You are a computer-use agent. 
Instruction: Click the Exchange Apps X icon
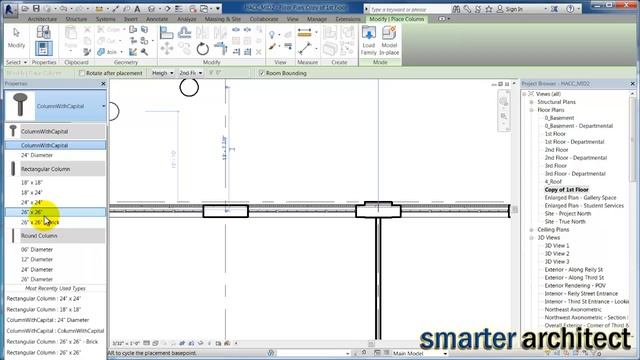[554, 9]
